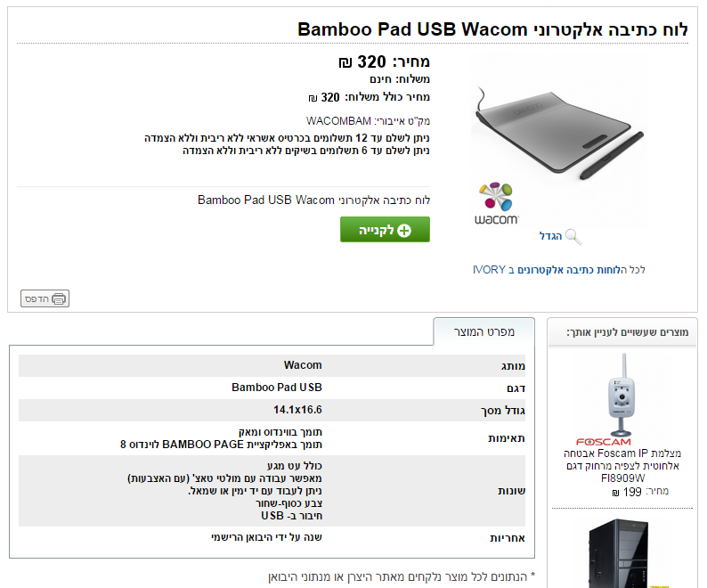Click the Bamboo Pad USB Wacom page heading

(492, 29)
